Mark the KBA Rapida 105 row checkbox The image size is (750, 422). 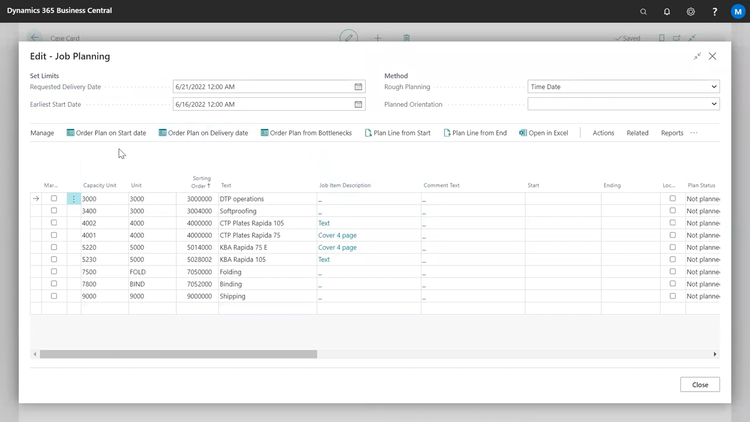(54, 259)
